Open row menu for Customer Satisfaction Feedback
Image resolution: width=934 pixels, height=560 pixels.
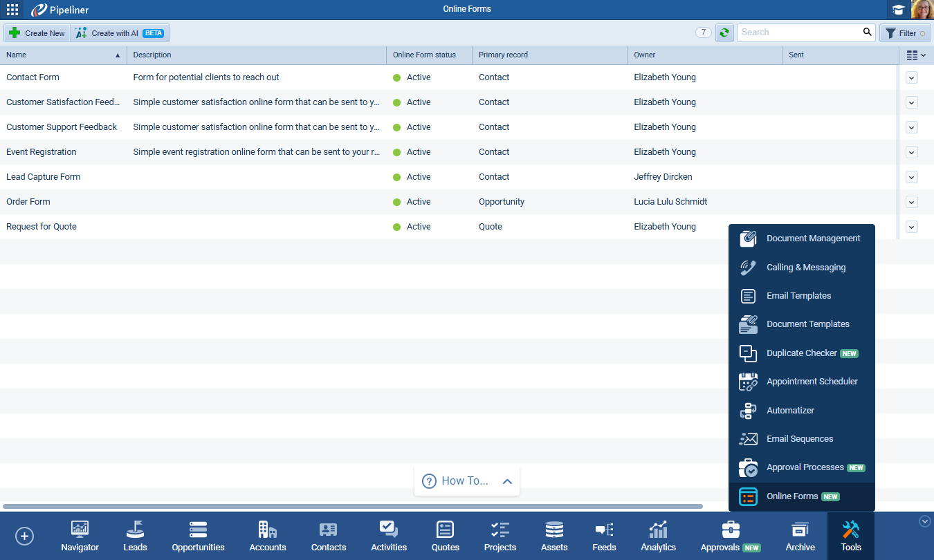911,102
